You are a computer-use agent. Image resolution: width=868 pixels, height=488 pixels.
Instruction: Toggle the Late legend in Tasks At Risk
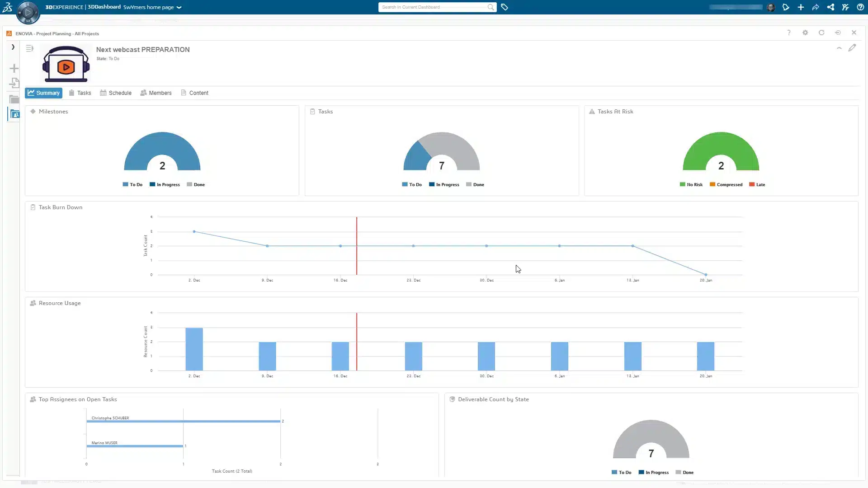click(x=757, y=184)
